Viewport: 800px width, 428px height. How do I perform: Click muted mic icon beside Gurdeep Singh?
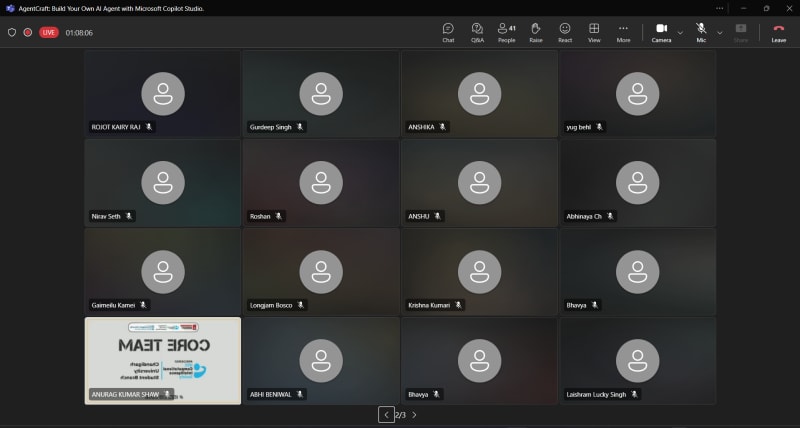tap(300, 127)
